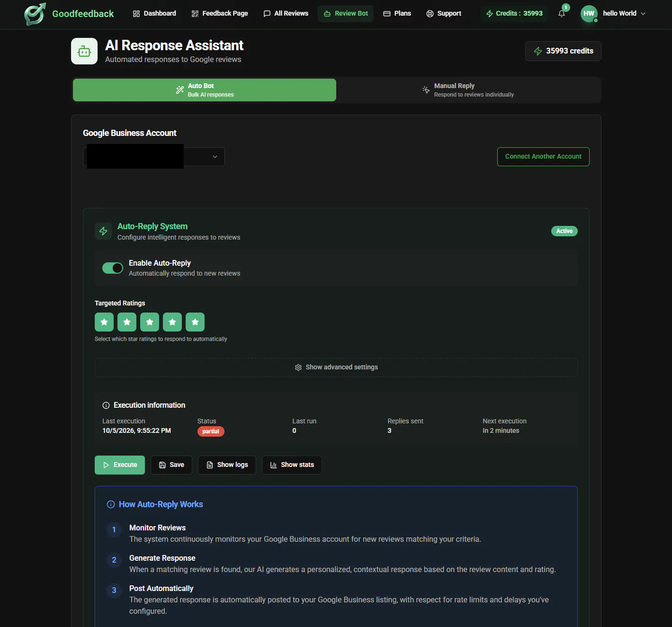Expand Show advanced settings
The height and width of the screenshot is (627, 672).
[x=336, y=367]
